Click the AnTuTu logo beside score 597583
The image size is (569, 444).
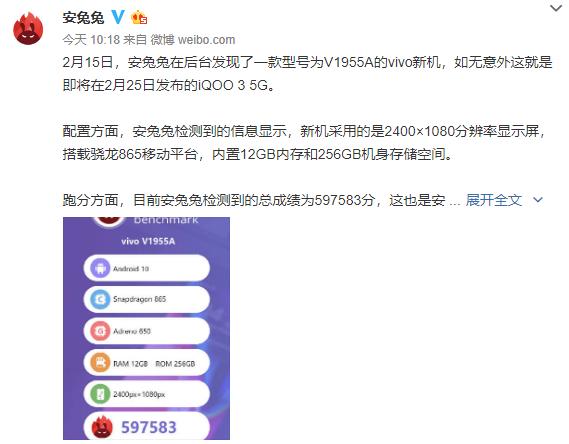click(x=102, y=426)
